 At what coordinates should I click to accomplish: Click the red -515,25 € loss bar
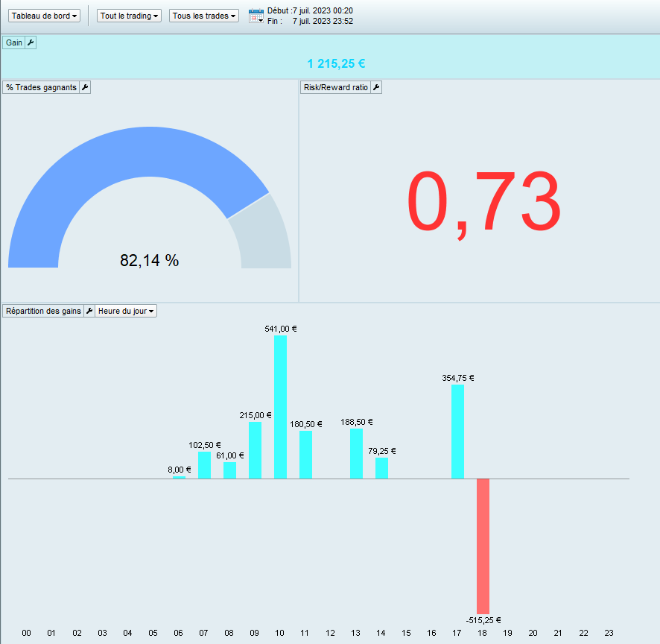(483, 546)
